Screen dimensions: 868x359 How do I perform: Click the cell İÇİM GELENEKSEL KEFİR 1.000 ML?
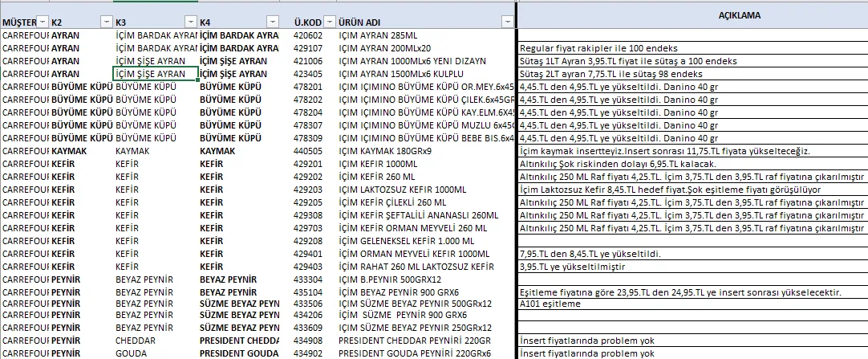407,241
